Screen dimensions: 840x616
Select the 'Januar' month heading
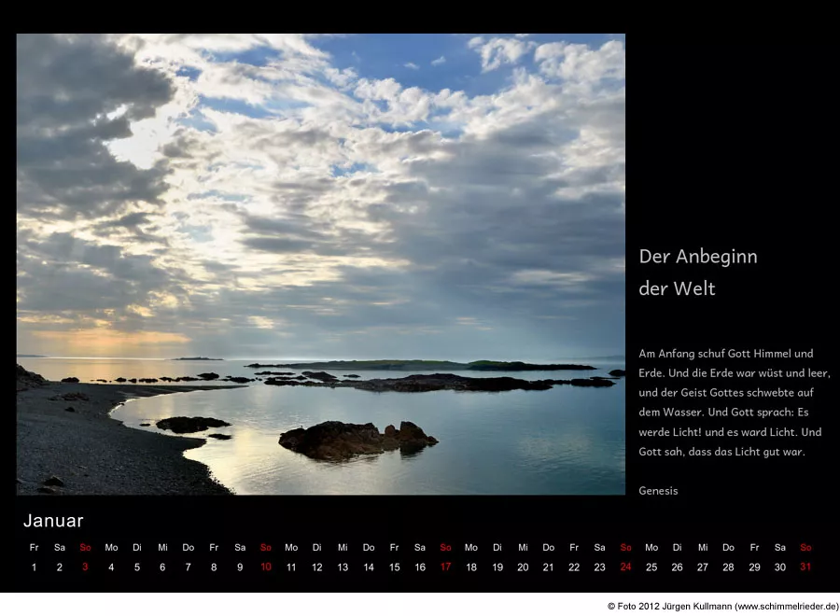[x=53, y=521]
